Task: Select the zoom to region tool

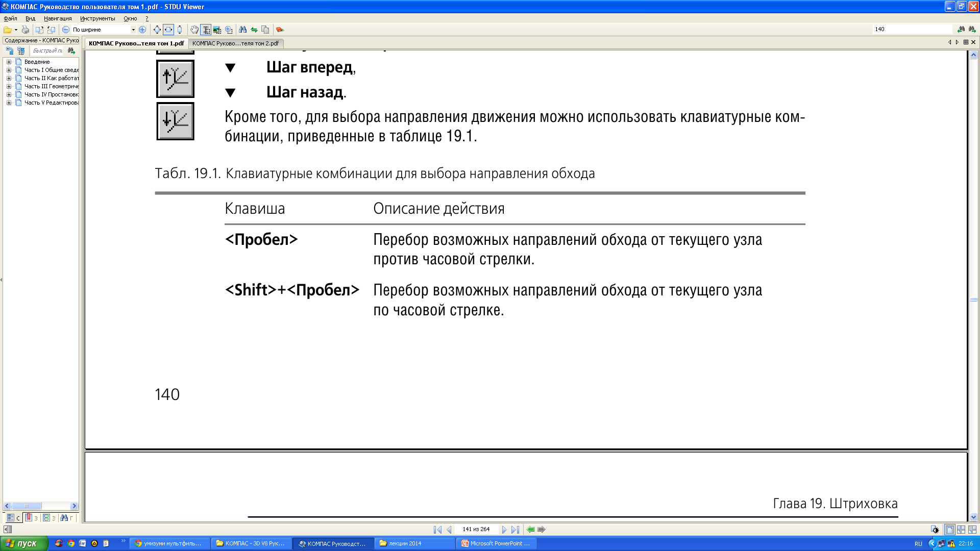Action: click(x=229, y=30)
